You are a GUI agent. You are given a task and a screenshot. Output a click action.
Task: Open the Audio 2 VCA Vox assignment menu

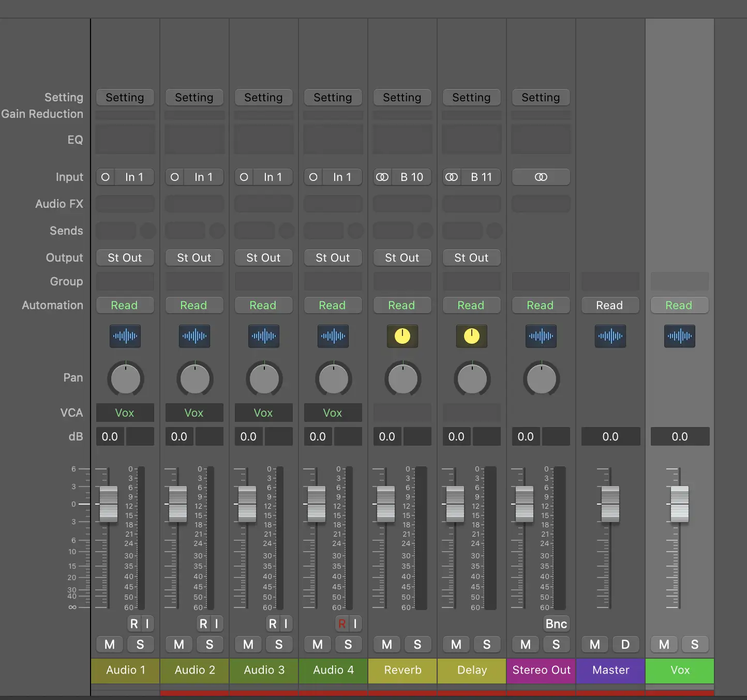[194, 413]
